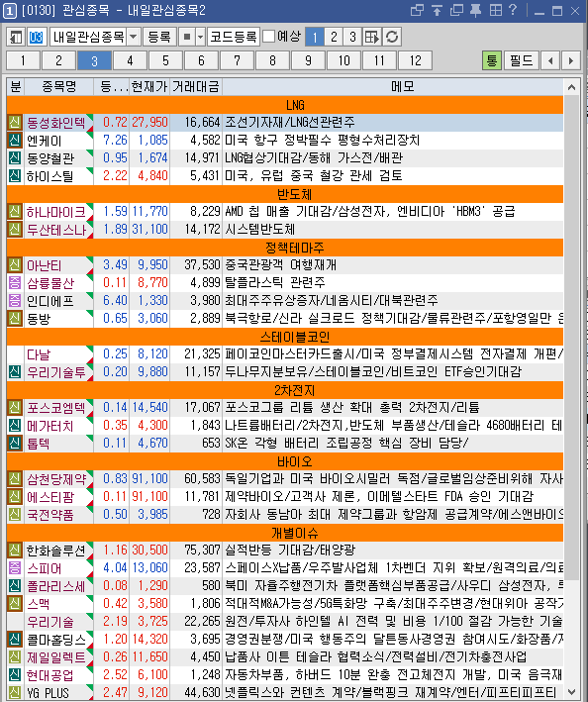Click the 신 badge beside 엔케이

click(15, 141)
